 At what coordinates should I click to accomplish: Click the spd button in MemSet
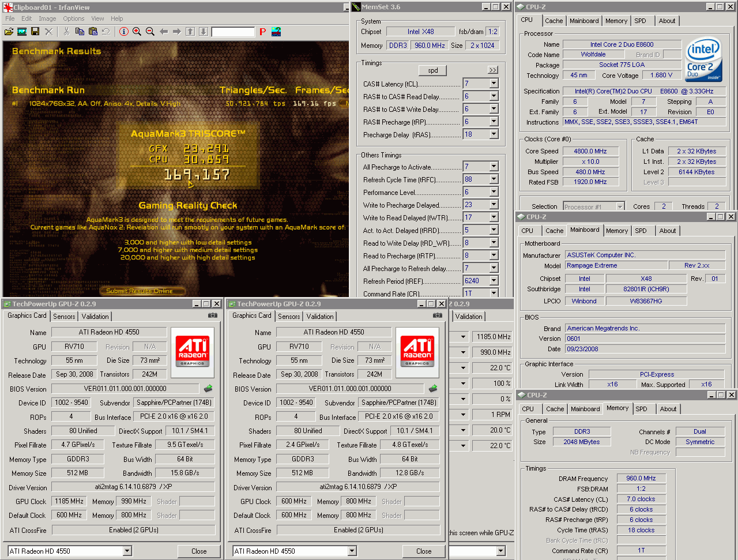point(433,70)
